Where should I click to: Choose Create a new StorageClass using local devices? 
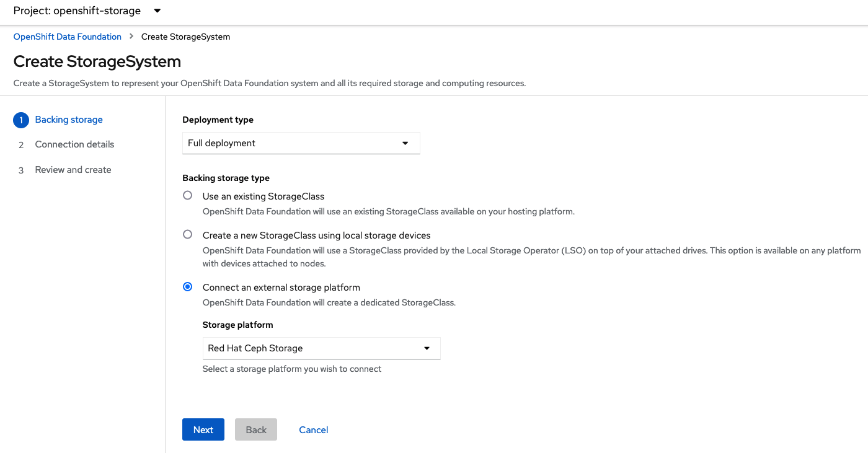pos(187,235)
